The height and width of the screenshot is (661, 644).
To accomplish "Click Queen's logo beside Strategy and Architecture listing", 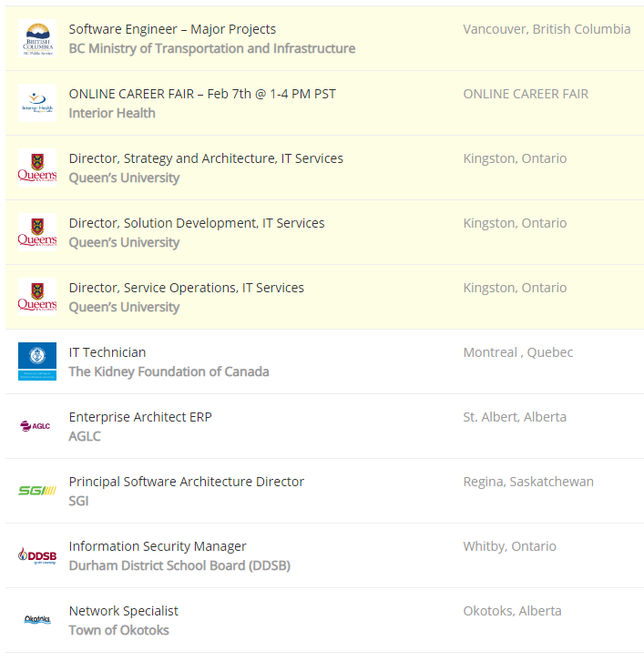I will pyautogui.click(x=37, y=168).
